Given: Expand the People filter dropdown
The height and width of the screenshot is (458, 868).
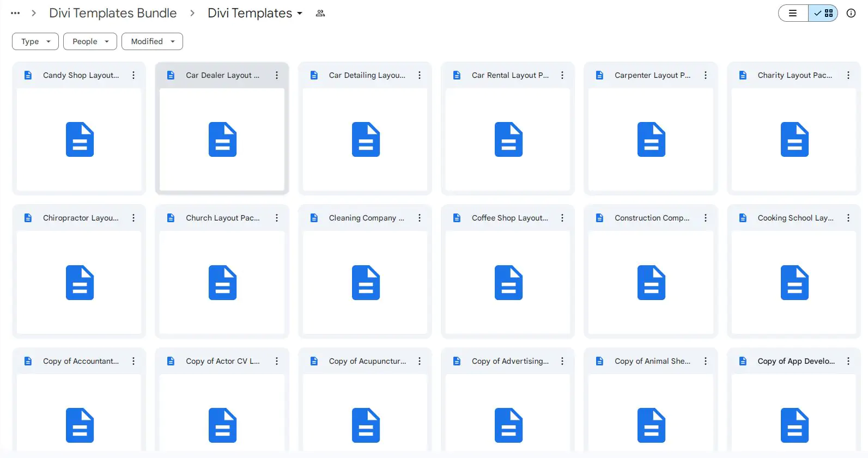Looking at the screenshot, I should 90,41.
